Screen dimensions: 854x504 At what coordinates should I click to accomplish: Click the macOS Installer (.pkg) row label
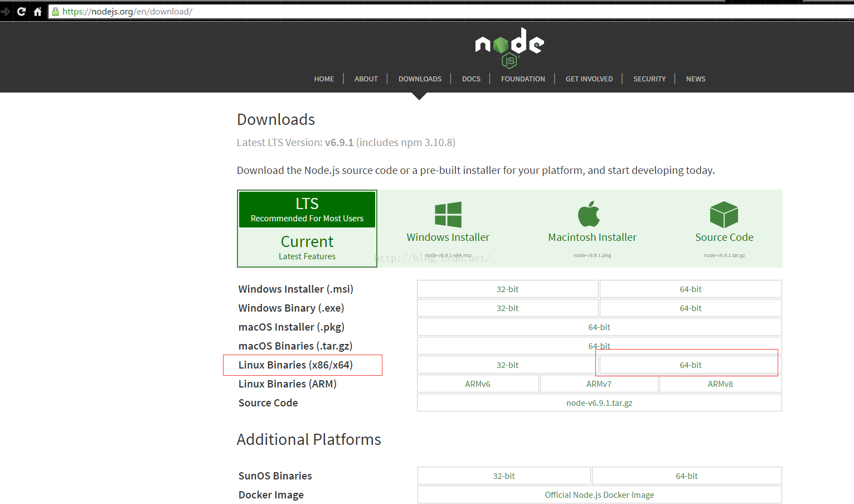(292, 327)
